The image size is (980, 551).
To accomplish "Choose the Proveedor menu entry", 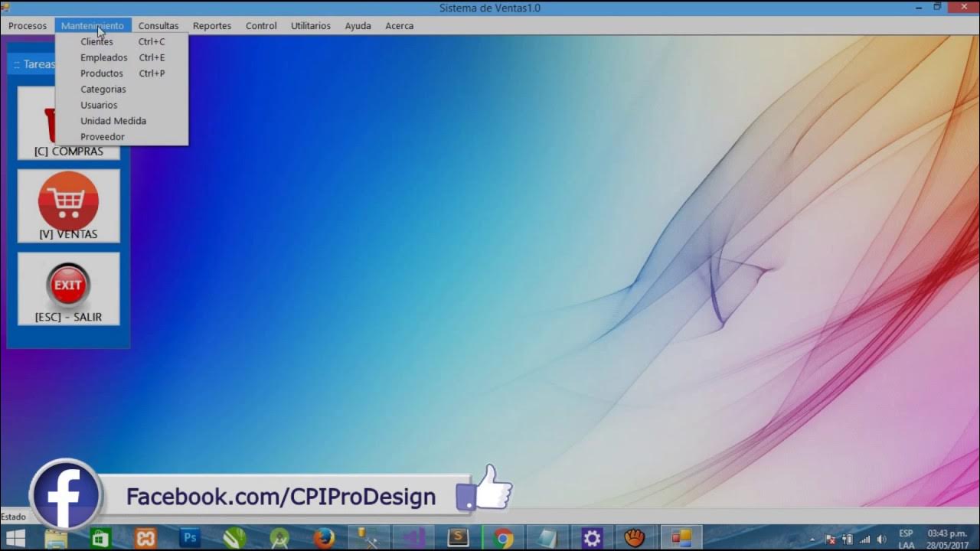I will click(x=122, y=137).
